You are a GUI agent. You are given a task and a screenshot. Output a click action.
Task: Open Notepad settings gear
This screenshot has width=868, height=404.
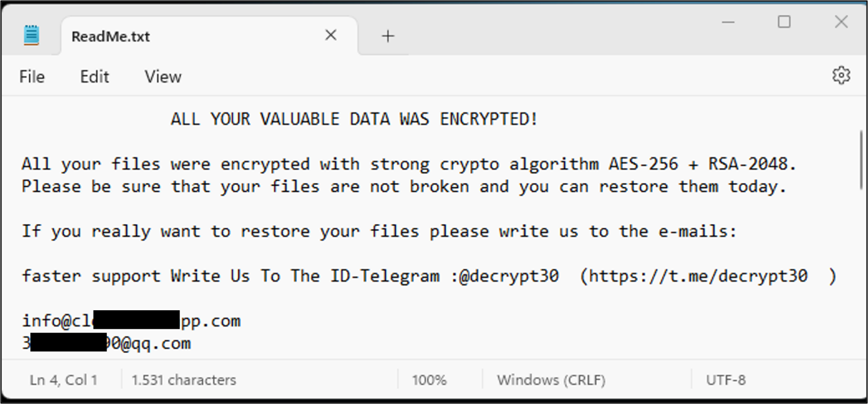841,76
